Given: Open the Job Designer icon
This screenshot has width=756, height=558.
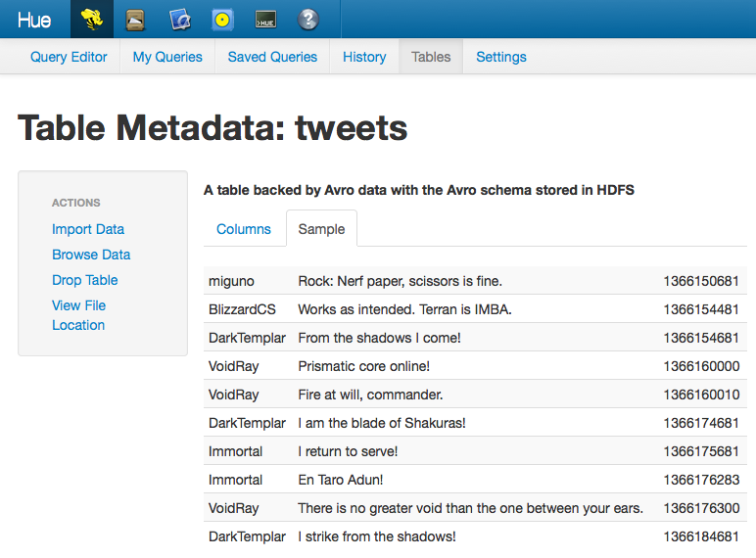Looking at the screenshot, I should 180,21.
